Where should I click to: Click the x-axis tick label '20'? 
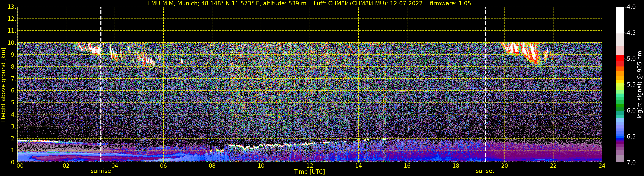[505, 166]
